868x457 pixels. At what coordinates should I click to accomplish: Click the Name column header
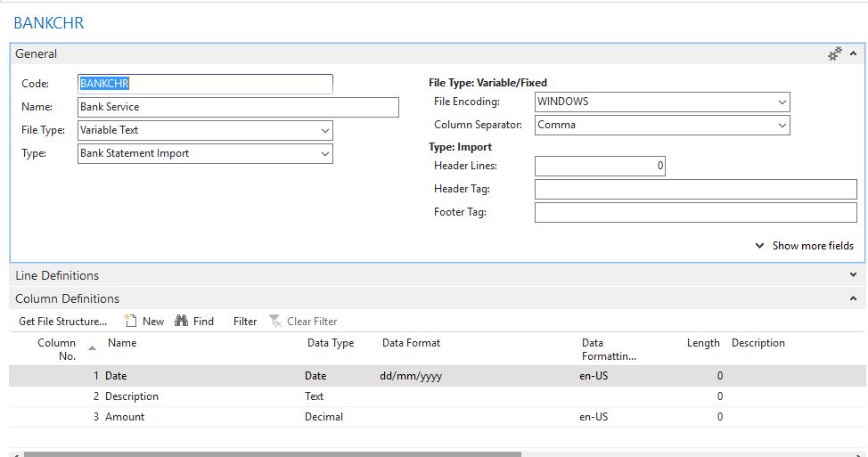pyautogui.click(x=122, y=343)
